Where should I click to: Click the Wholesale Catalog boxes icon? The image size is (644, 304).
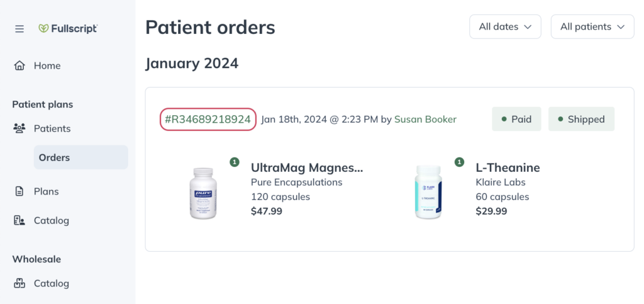point(19,283)
